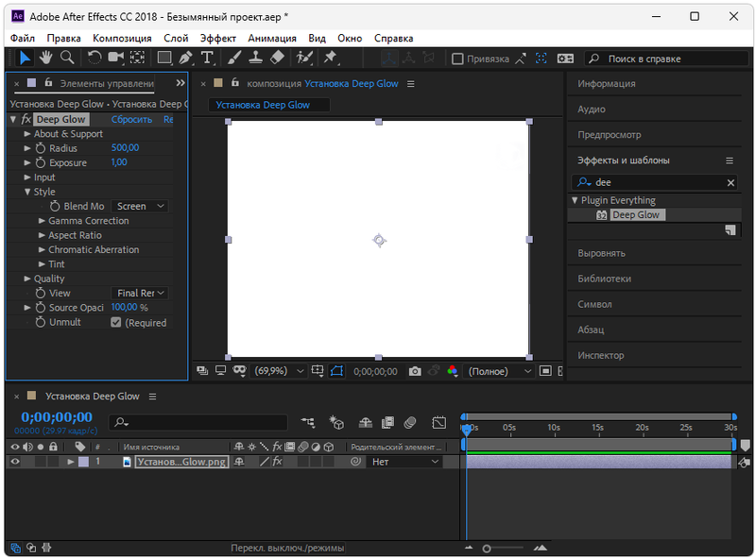Open the graph editor icon in timeline
The image size is (756, 558).
click(439, 423)
